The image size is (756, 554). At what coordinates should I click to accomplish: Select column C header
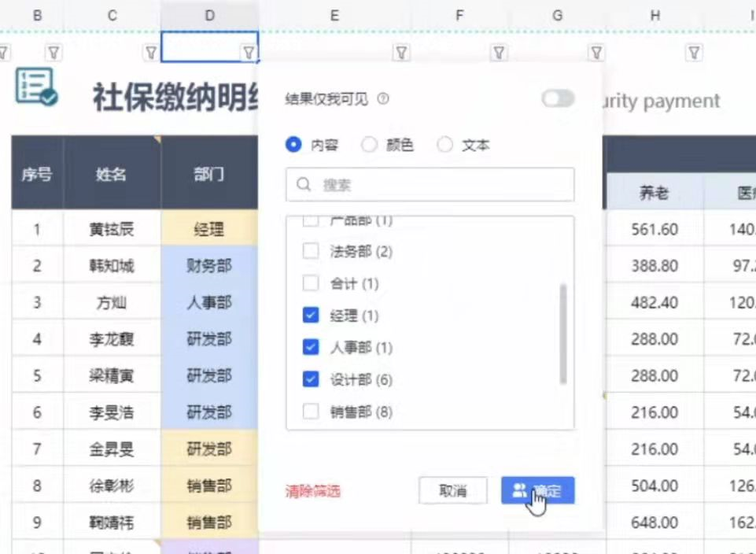(112, 16)
